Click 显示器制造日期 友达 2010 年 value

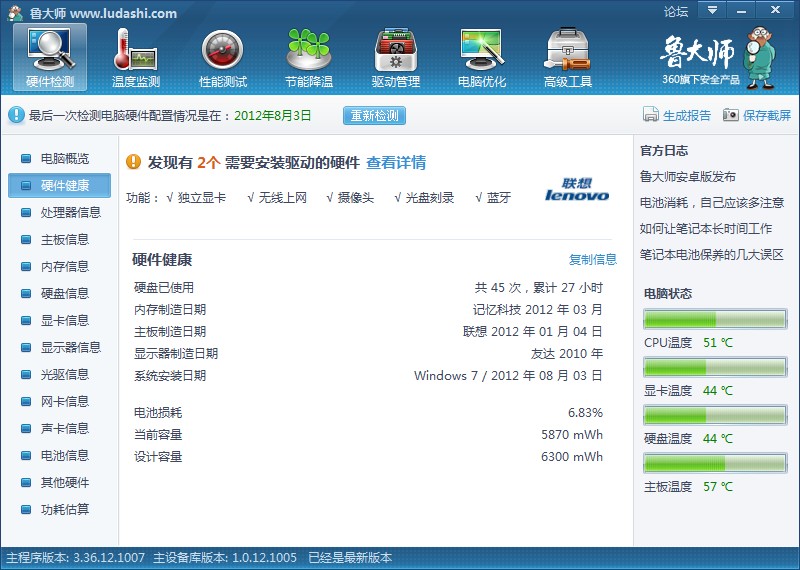[x=567, y=354]
